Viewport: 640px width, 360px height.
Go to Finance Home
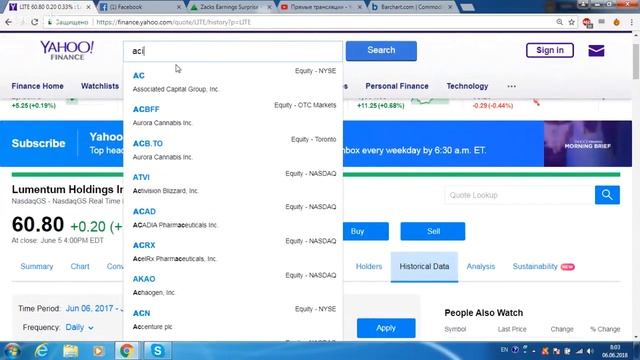(x=38, y=86)
